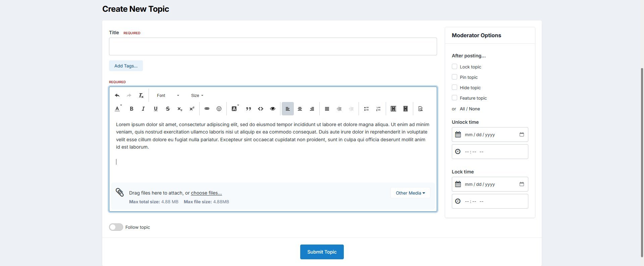
Task: Insert a quote block
Action: click(249, 109)
